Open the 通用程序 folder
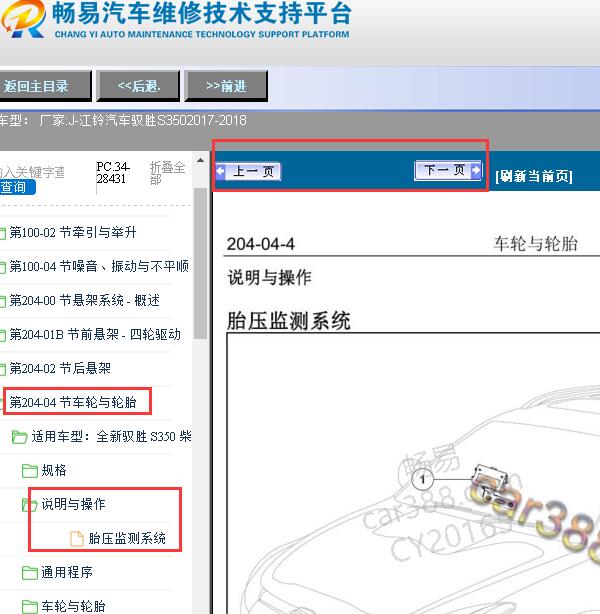Screen dimensions: 600x614 pos(67,572)
